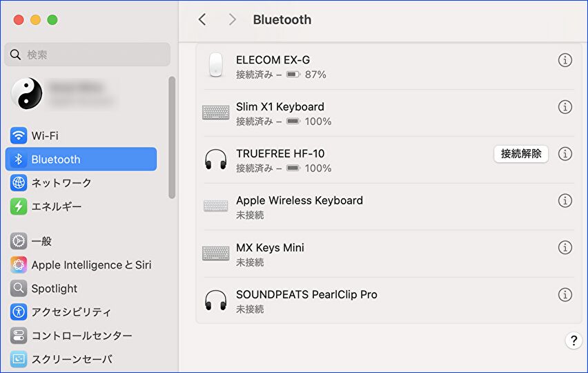View MX Keys Mini info details
The image size is (588, 373).
[565, 248]
